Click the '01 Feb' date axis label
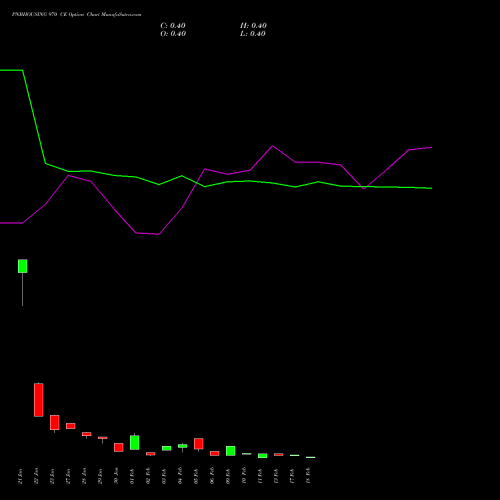 (x=132, y=476)
